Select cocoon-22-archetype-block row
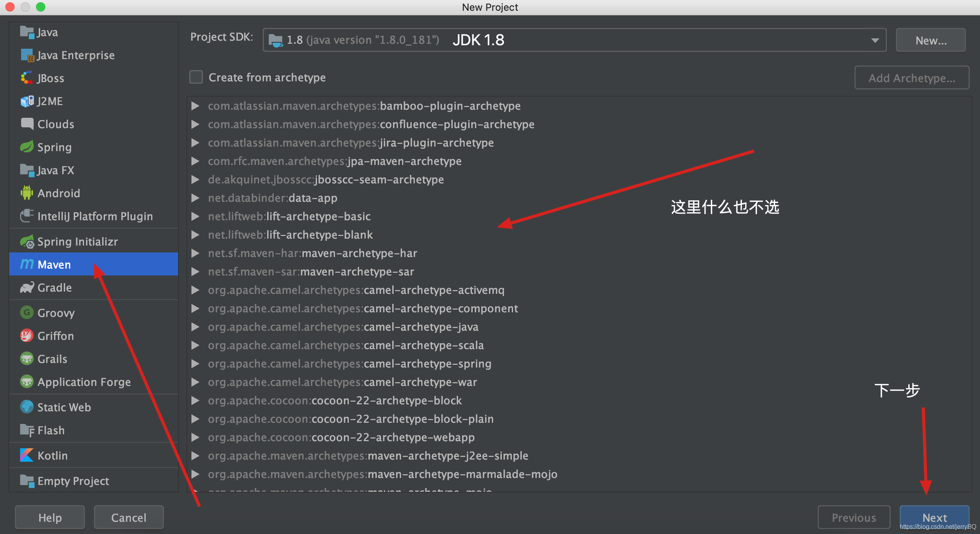This screenshot has width=980, height=534. 579,400
